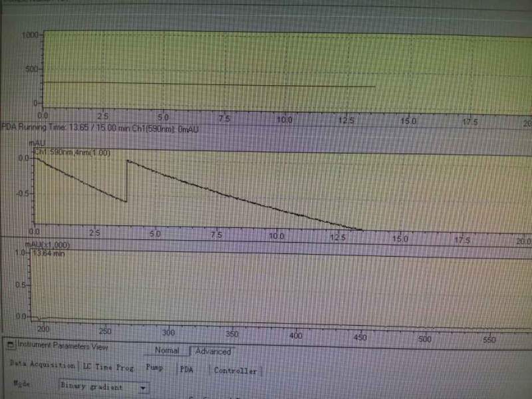532x399 pixels.
Task: Open the Controller tab
Action: click(235, 371)
